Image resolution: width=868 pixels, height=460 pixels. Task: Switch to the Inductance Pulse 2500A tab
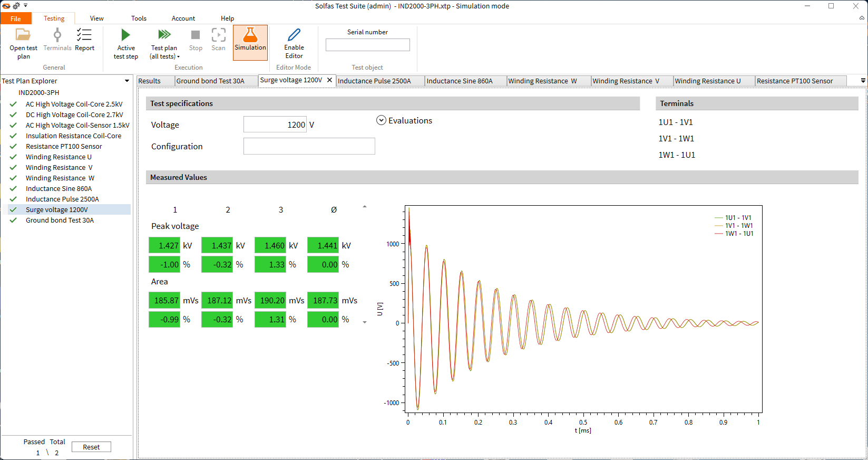coord(374,81)
